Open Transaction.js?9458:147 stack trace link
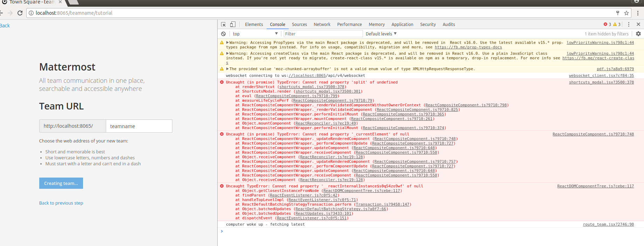 pos(382,204)
